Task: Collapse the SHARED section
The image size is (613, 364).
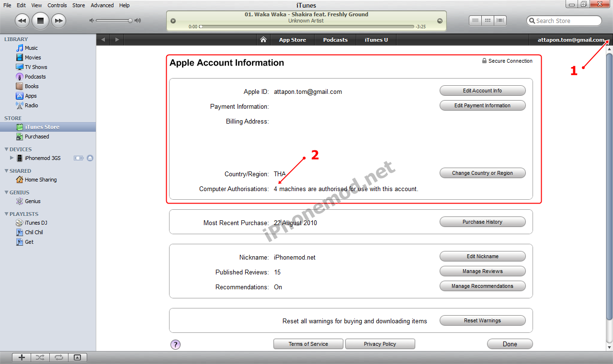Action: (6, 171)
